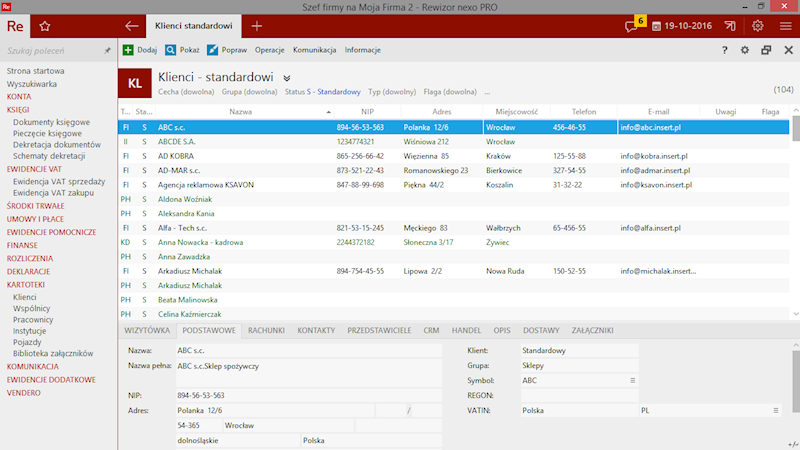Change Cecha (dowolna) filter
Screen dimensions: 800x450
(186, 92)
